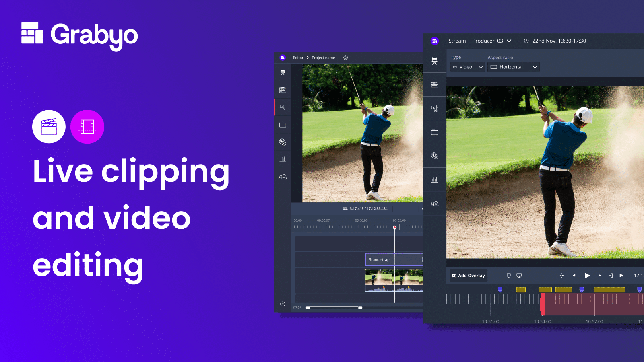This screenshot has height=362, width=644.
Task: Select the golf video clip thumbnail on timeline
Action: tap(394, 280)
